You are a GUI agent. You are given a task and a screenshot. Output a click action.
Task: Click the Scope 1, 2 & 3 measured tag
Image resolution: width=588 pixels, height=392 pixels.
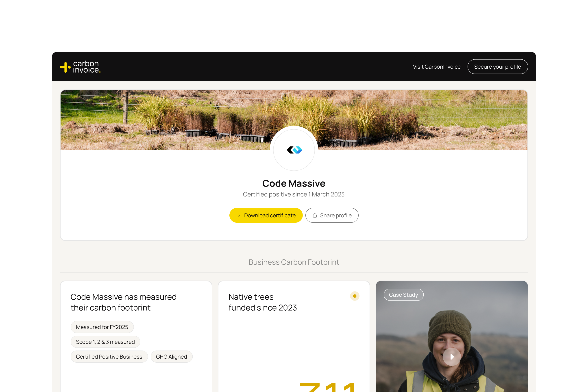[105, 342]
